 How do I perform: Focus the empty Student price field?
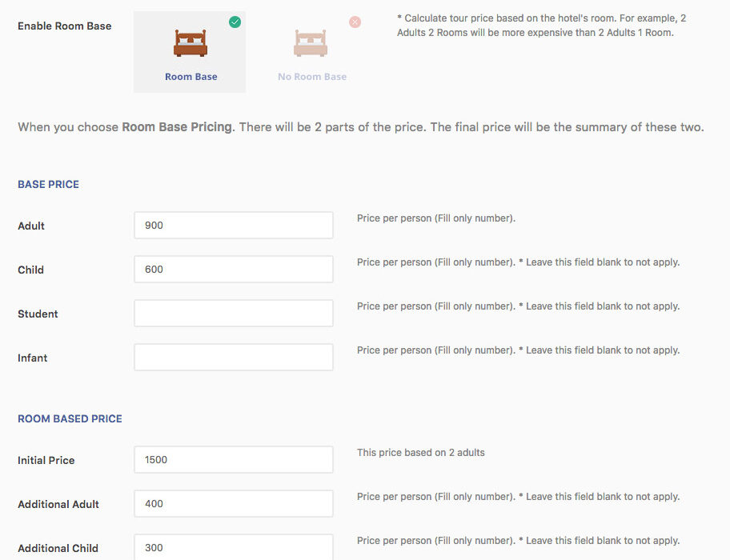click(x=233, y=314)
